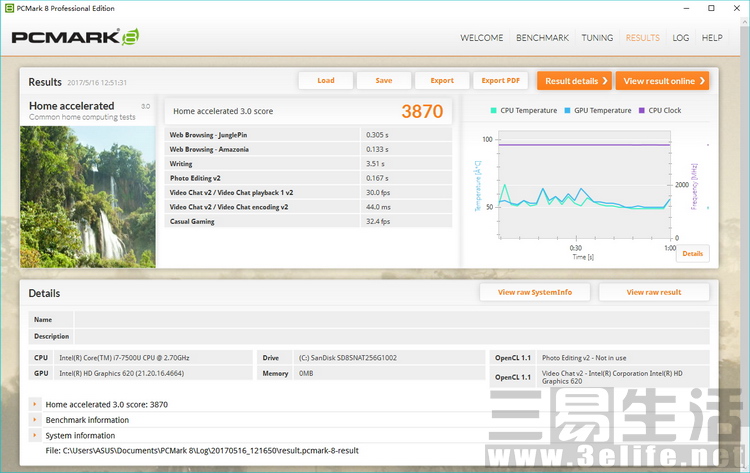
Task: Click the i7-7500U CPU value
Action: click(x=124, y=358)
